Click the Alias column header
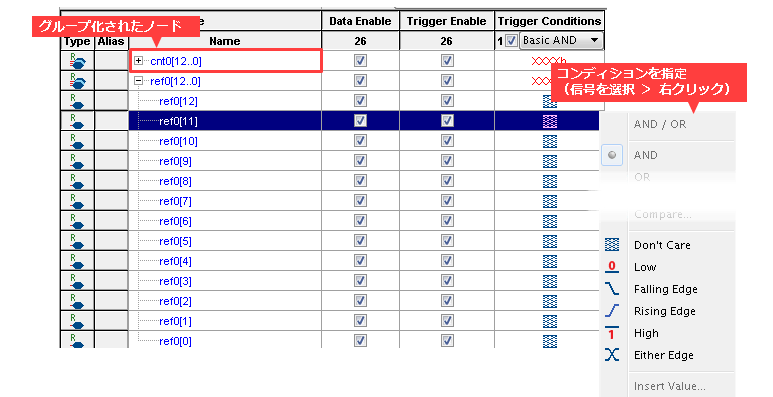The height and width of the screenshot is (397, 773). 111,41
